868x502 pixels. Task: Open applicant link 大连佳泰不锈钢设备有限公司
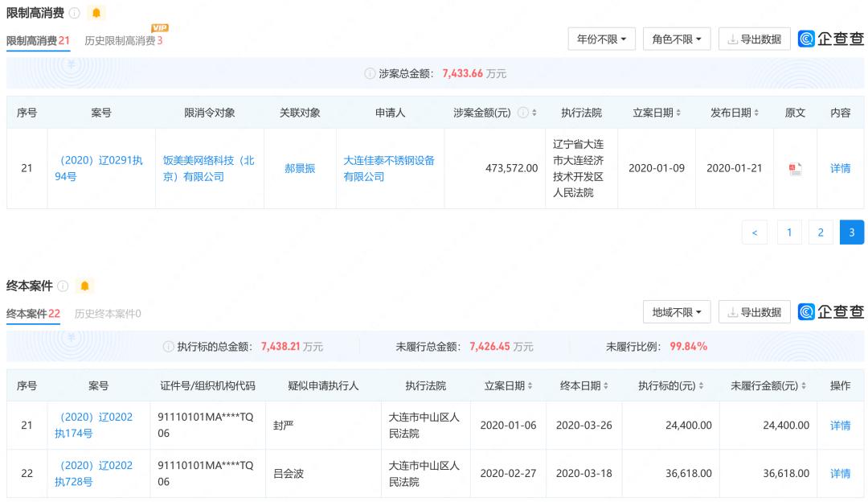[x=389, y=168]
